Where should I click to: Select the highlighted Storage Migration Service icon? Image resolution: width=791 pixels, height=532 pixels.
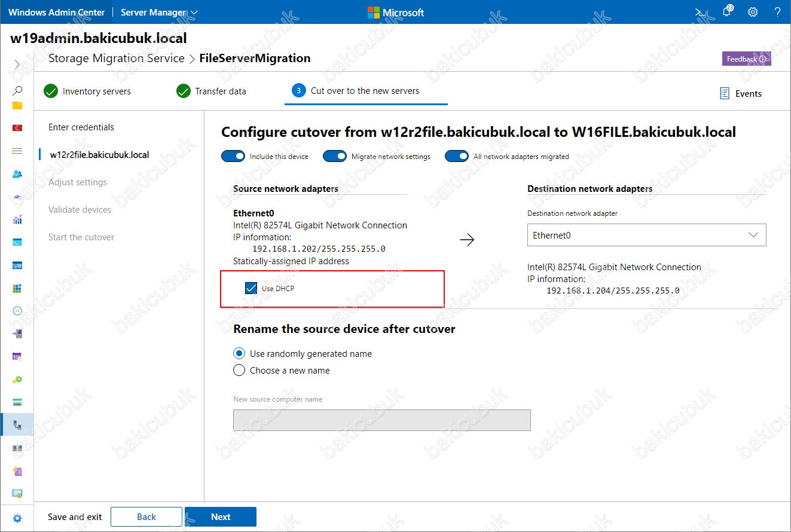pos(17,425)
